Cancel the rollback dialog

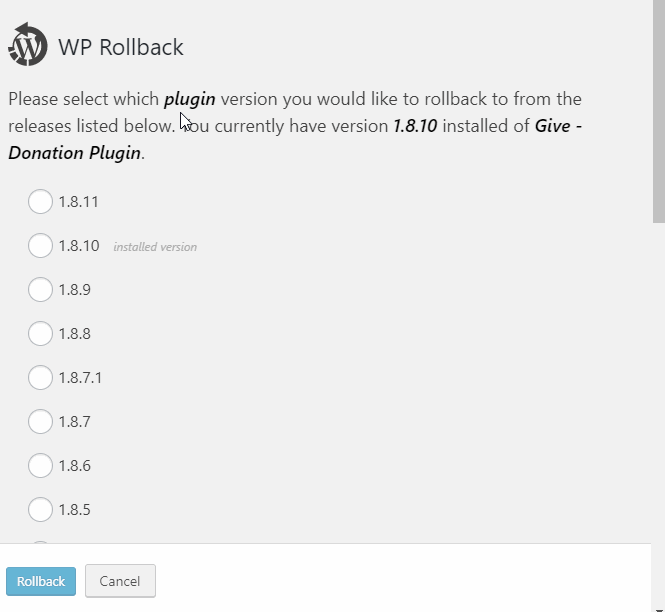click(x=120, y=581)
